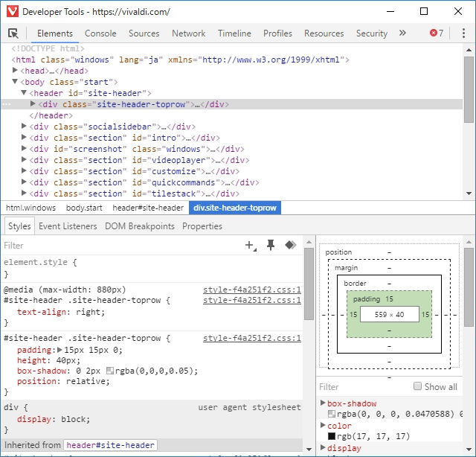The width and height of the screenshot is (476, 457).
Task: Open stylesheet link beside height rule block
Action: [x=252, y=338]
